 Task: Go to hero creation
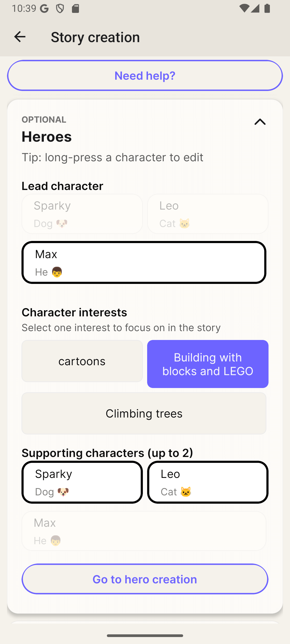pos(145,579)
